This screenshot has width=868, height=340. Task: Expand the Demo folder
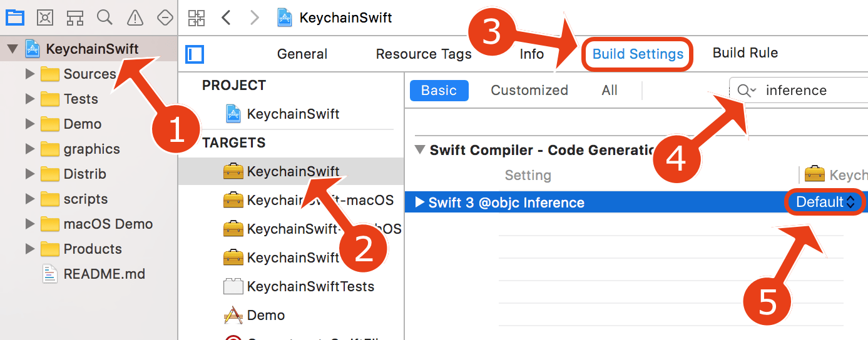(30, 124)
